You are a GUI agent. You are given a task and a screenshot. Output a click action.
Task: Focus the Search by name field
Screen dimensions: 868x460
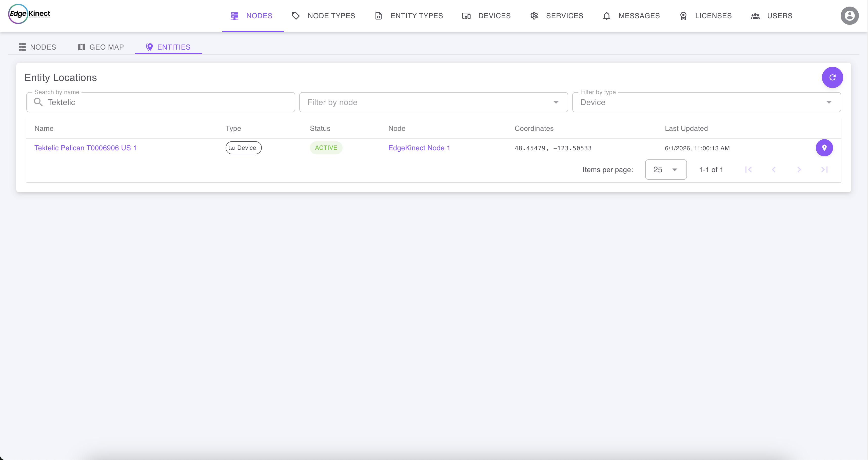161,102
